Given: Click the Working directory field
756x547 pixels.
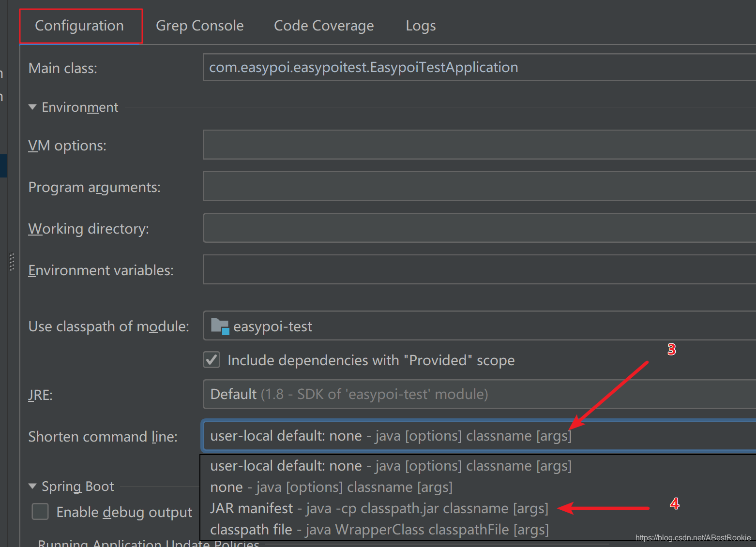Looking at the screenshot, I should pos(479,228).
